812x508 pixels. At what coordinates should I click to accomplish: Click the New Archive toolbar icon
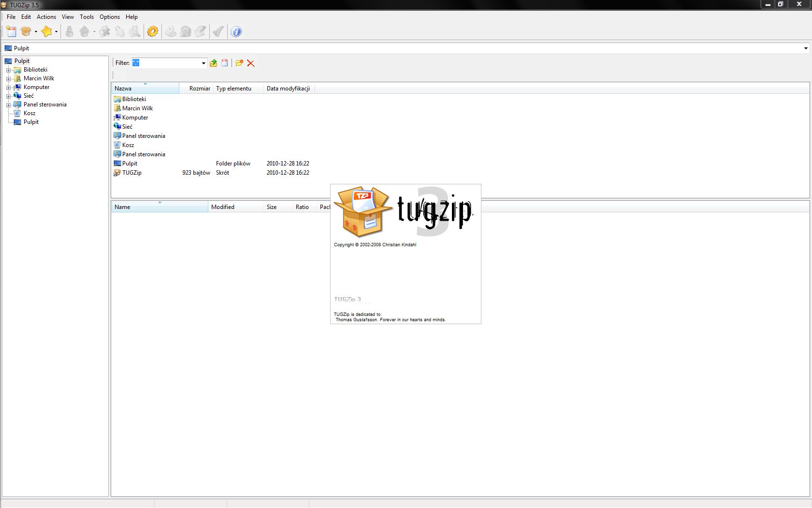[11, 31]
